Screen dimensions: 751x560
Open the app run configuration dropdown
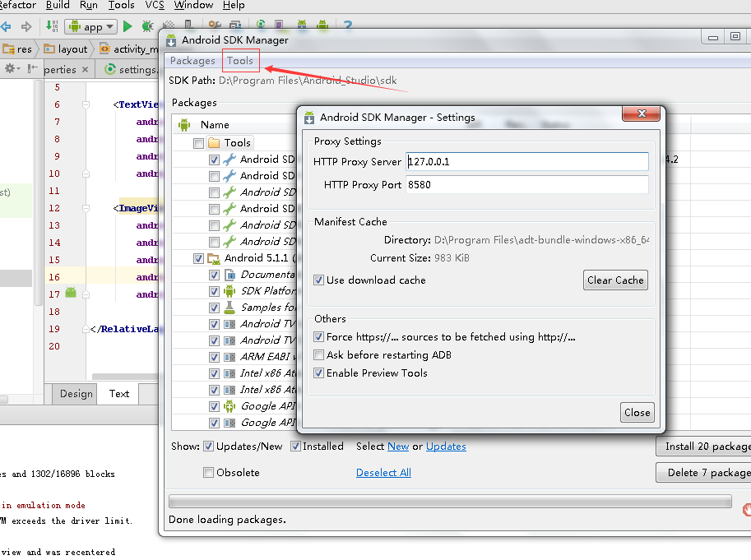point(89,26)
